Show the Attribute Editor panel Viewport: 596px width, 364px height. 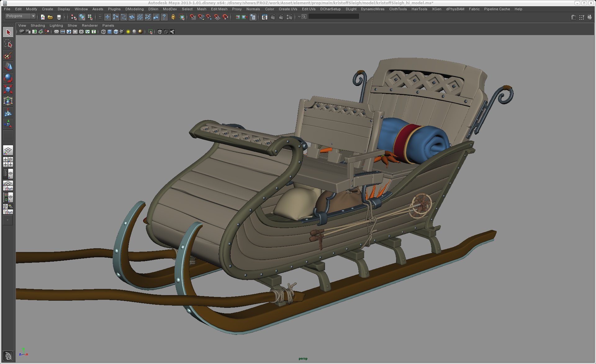(x=574, y=17)
